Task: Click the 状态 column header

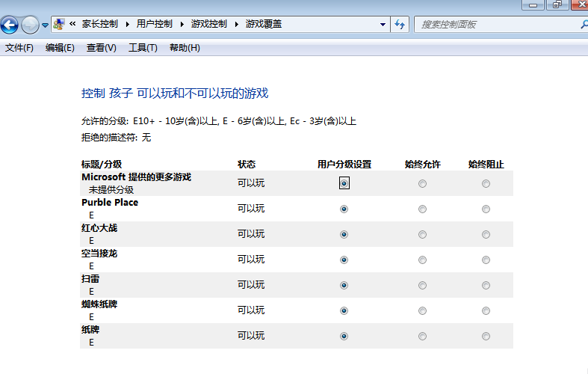Action: coord(247,164)
